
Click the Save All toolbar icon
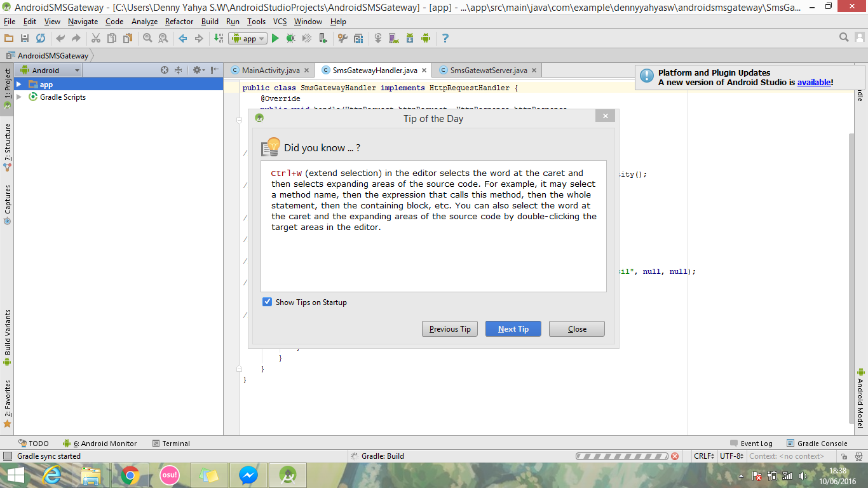[25, 38]
